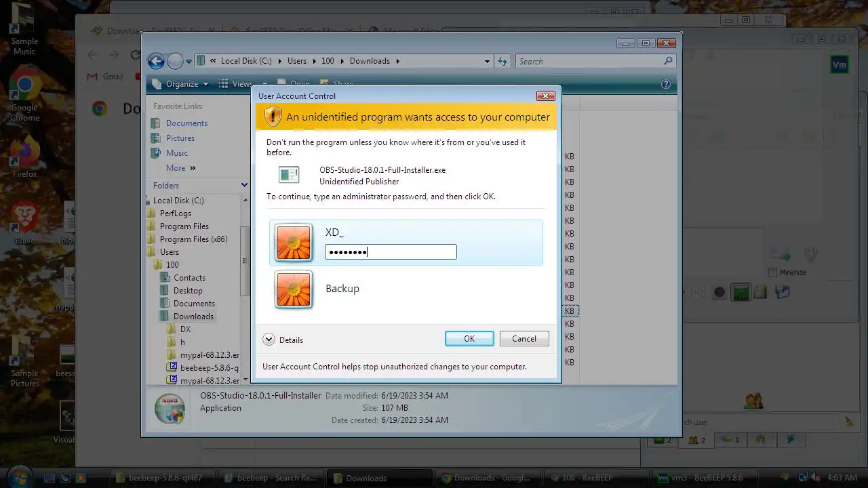Cancel the User Account Control prompt

524,339
